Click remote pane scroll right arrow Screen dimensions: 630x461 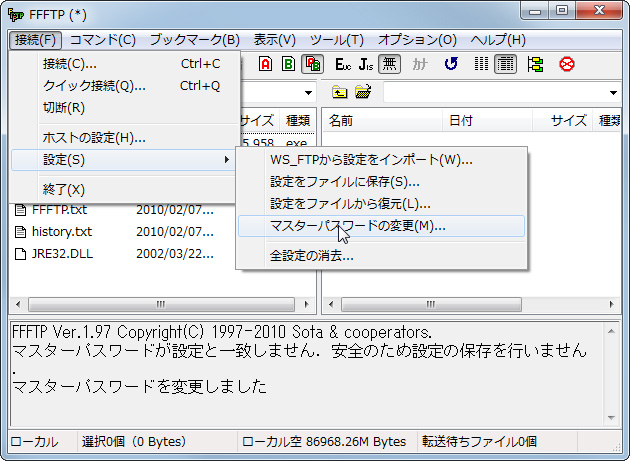pos(612,304)
